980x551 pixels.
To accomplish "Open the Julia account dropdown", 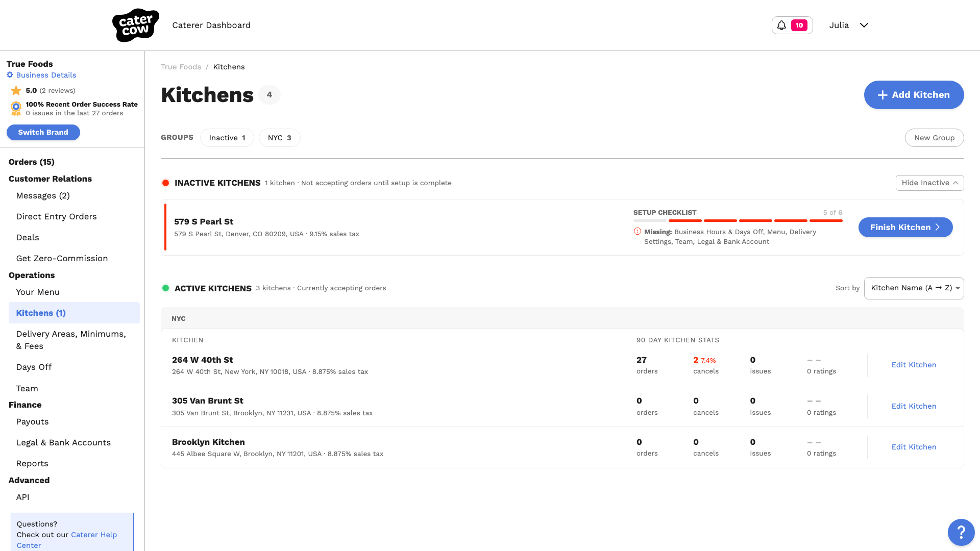I will [x=848, y=25].
